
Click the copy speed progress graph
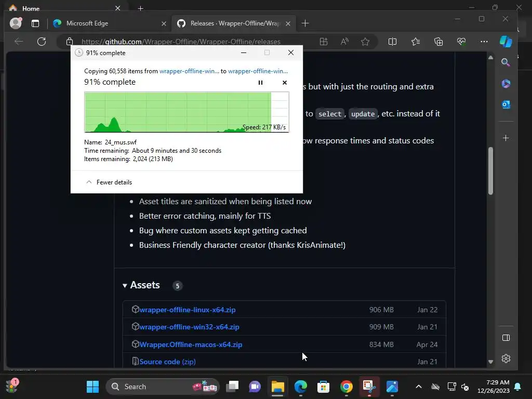click(187, 112)
